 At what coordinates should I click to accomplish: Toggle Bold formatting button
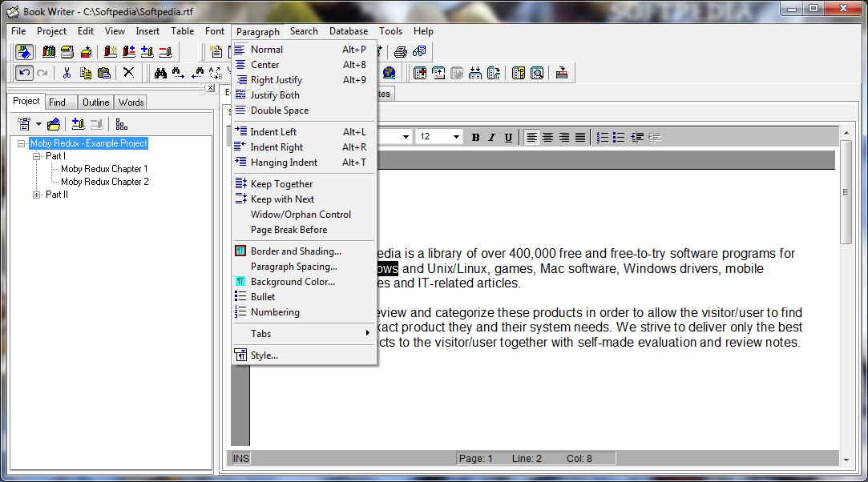(475, 137)
